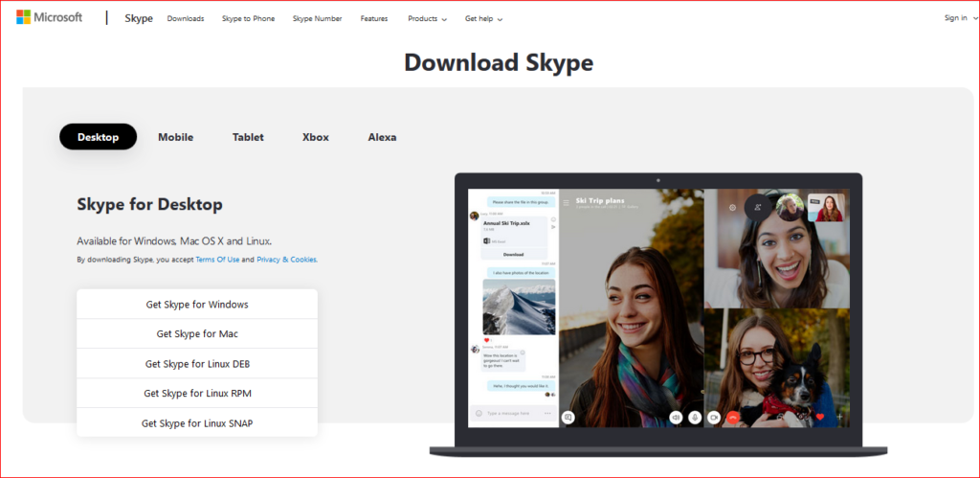The width and height of the screenshot is (980, 478).
Task: Click the Skype for Desktop heading
Action: click(x=149, y=204)
